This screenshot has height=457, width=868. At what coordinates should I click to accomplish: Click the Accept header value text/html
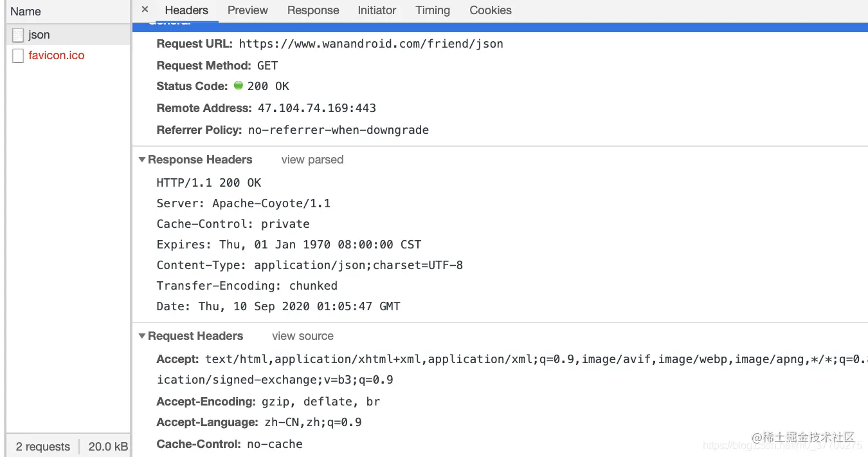[536, 359]
